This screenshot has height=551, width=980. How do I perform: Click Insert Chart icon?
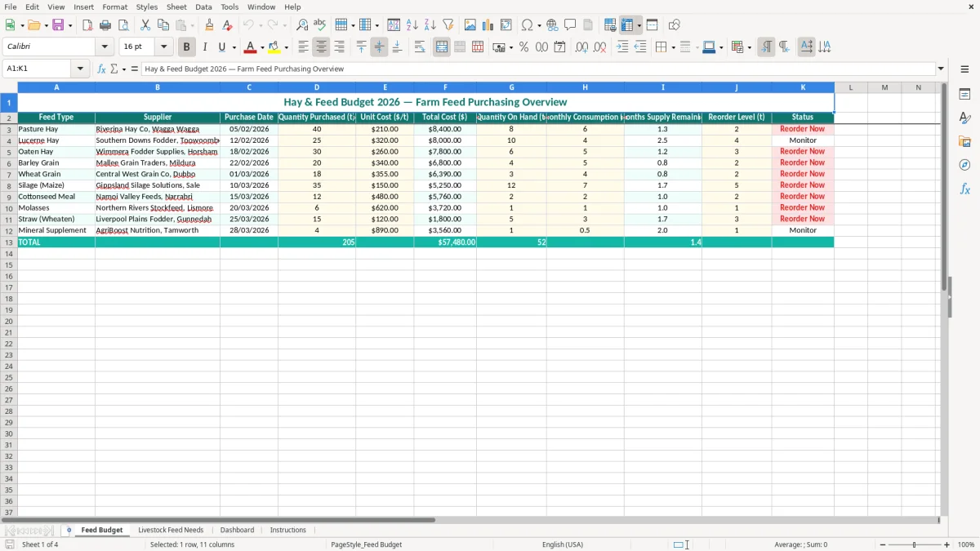coord(488,25)
